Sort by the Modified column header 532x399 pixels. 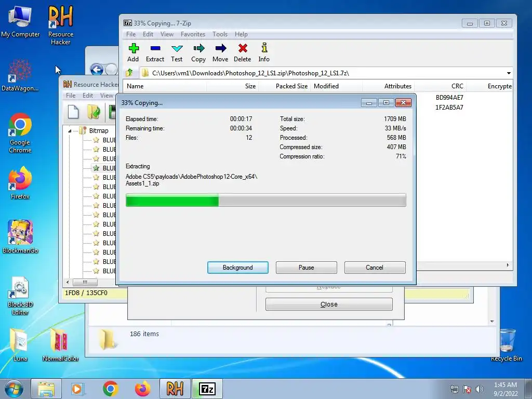coord(337,86)
